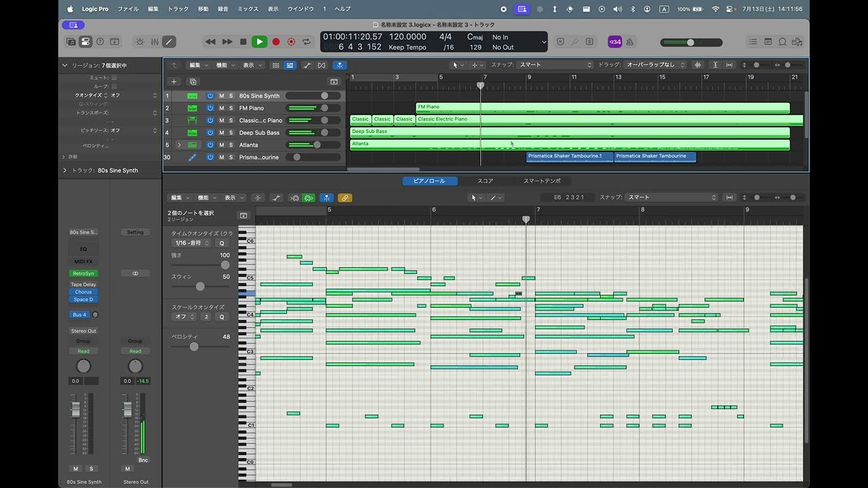This screenshot has height=488, width=868.
Task: Expand the Track 80s Sine Synth inspector section
Action: (65, 170)
